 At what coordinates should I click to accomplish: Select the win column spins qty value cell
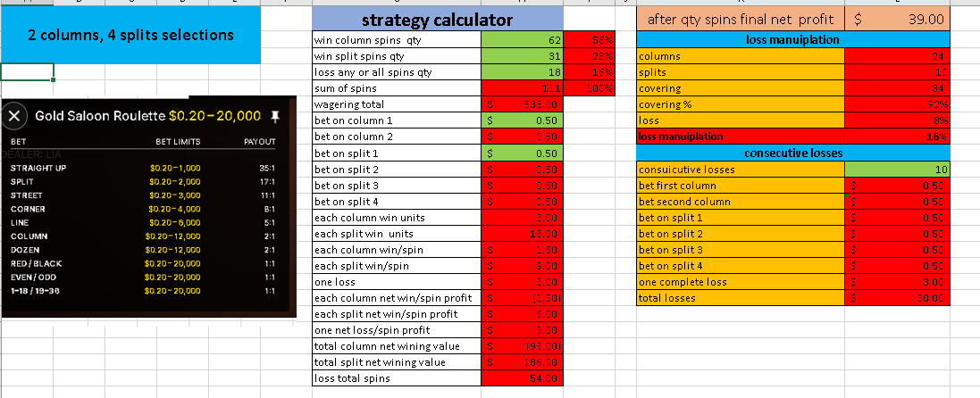click(523, 39)
